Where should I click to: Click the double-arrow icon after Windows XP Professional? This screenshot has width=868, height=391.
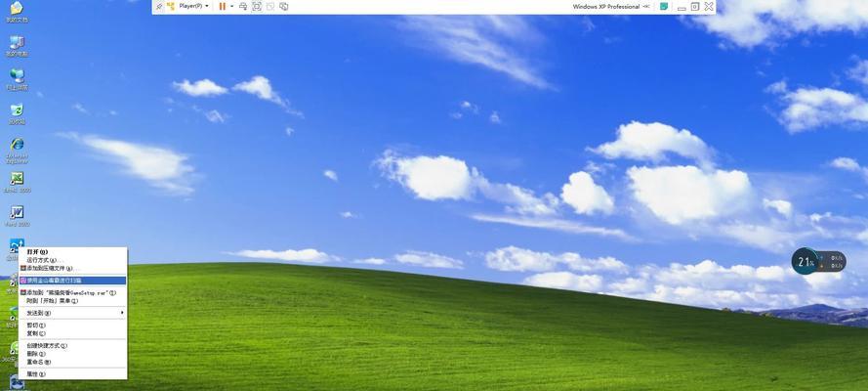pyautogui.click(x=646, y=7)
